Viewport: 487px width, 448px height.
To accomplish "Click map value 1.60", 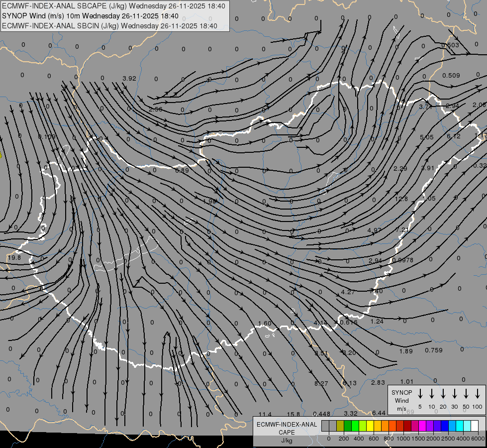I will click(265, 324).
